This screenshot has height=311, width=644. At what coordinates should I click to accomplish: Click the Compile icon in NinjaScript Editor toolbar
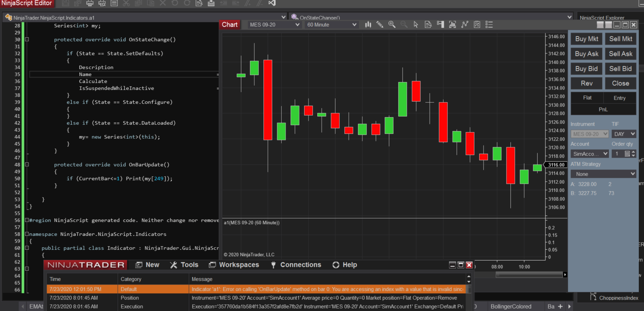coord(211,3)
